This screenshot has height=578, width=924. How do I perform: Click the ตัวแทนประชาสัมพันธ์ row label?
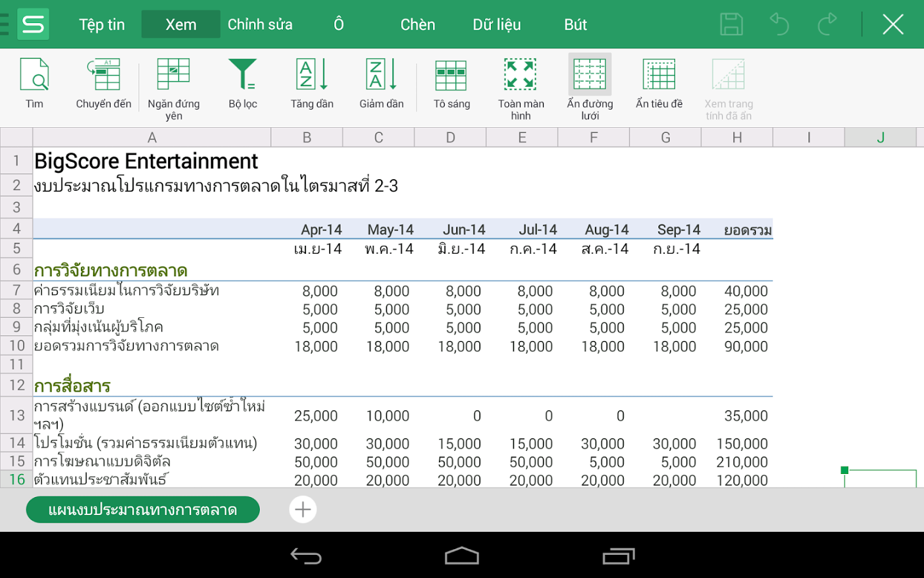101,479
